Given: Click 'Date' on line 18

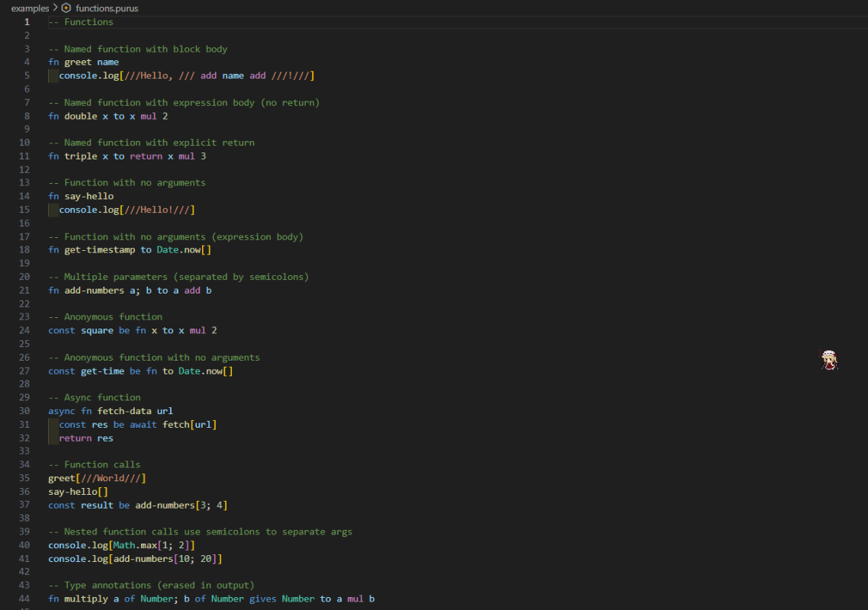Looking at the screenshot, I should point(168,249).
